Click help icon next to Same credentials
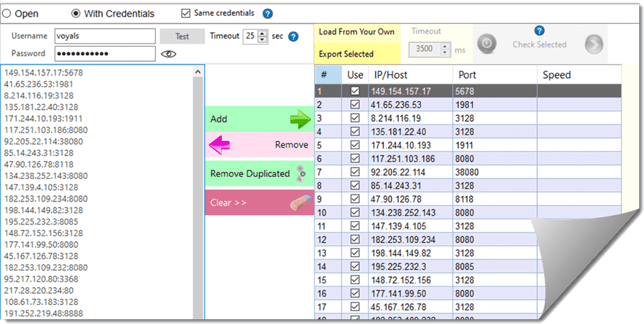644x324 pixels. 268,14
